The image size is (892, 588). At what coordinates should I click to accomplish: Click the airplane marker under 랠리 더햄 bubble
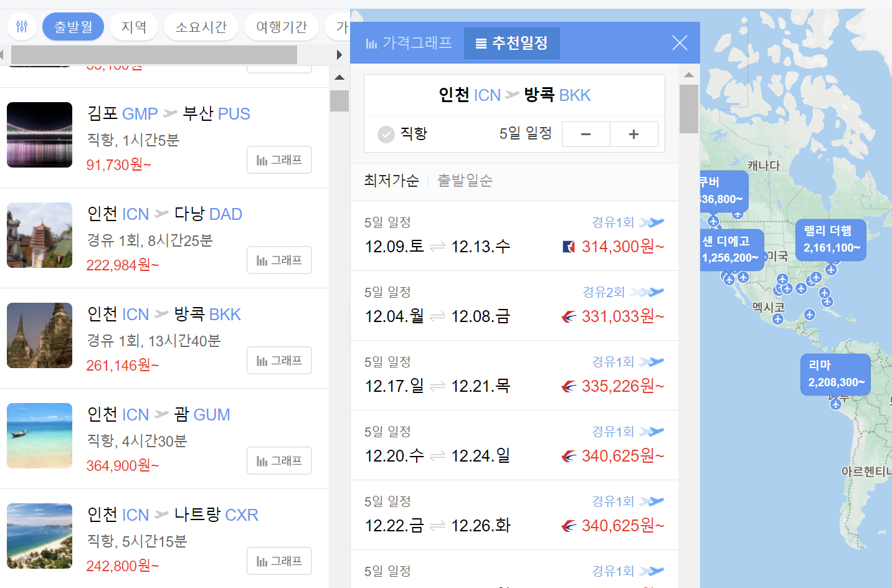831,270
